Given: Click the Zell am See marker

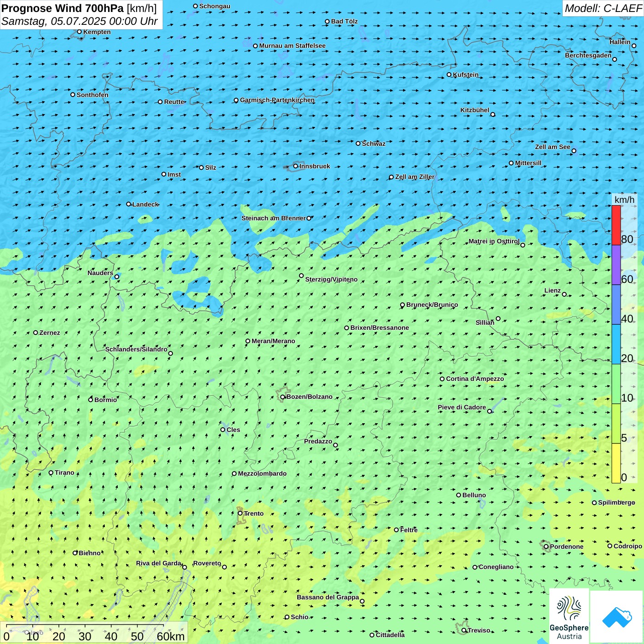Looking at the screenshot, I should (574, 151).
